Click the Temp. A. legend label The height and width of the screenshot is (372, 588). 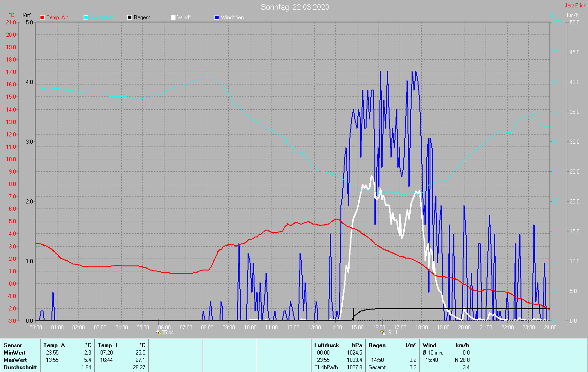pos(57,17)
